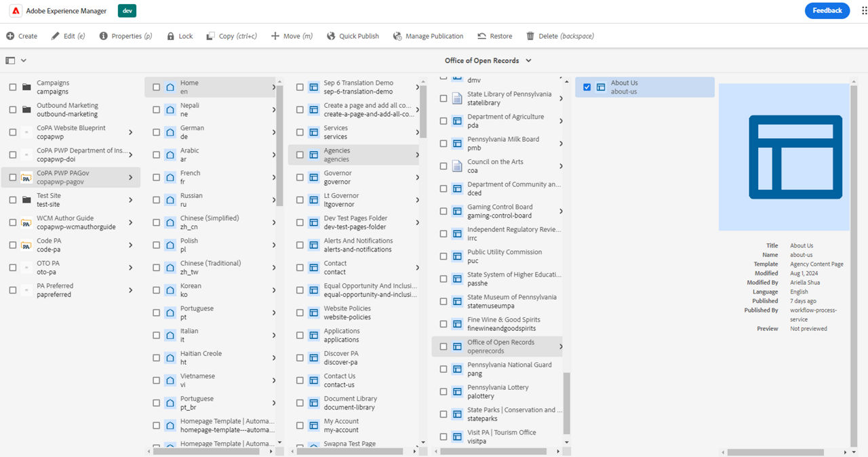Open the apps grid menu icon
Viewport: 868px width, 457px height.
pos(865,11)
